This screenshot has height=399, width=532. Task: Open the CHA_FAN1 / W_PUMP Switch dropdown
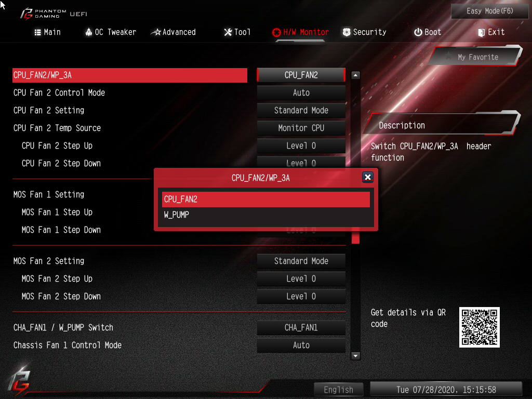click(x=301, y=327)
